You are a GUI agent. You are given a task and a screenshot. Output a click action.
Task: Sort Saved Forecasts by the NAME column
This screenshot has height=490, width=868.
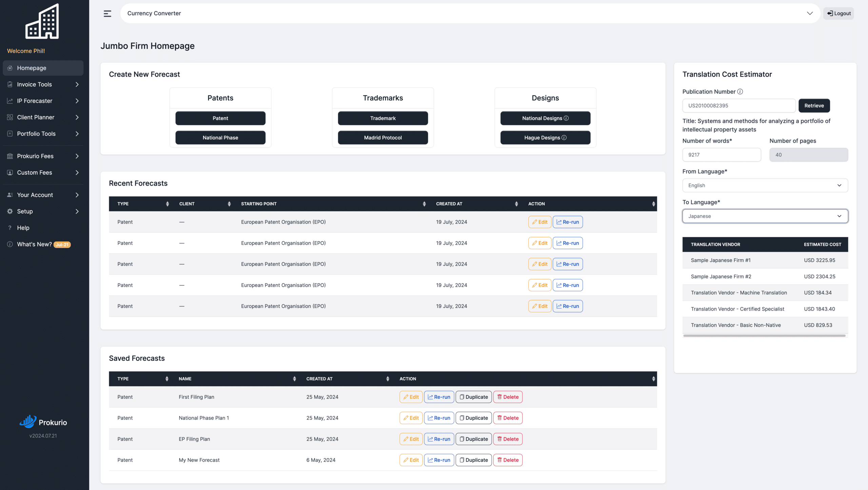pyautogui.click(x=294, y=379)
